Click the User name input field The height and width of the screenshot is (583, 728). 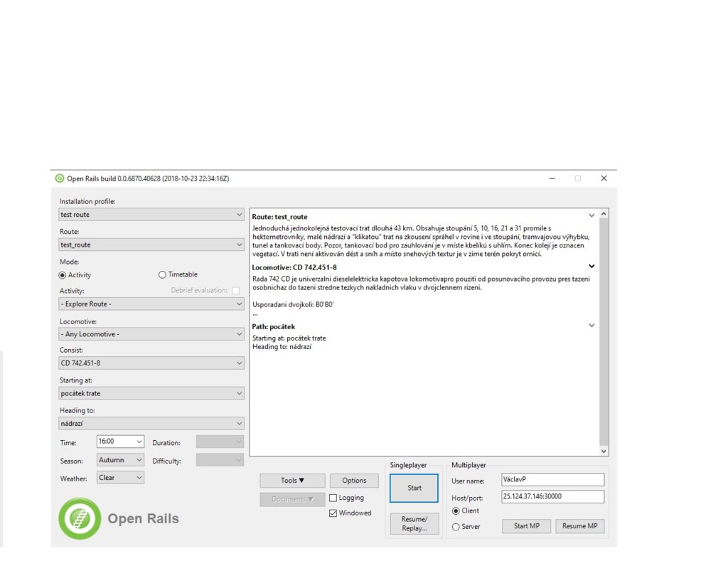tap(553, 479)
